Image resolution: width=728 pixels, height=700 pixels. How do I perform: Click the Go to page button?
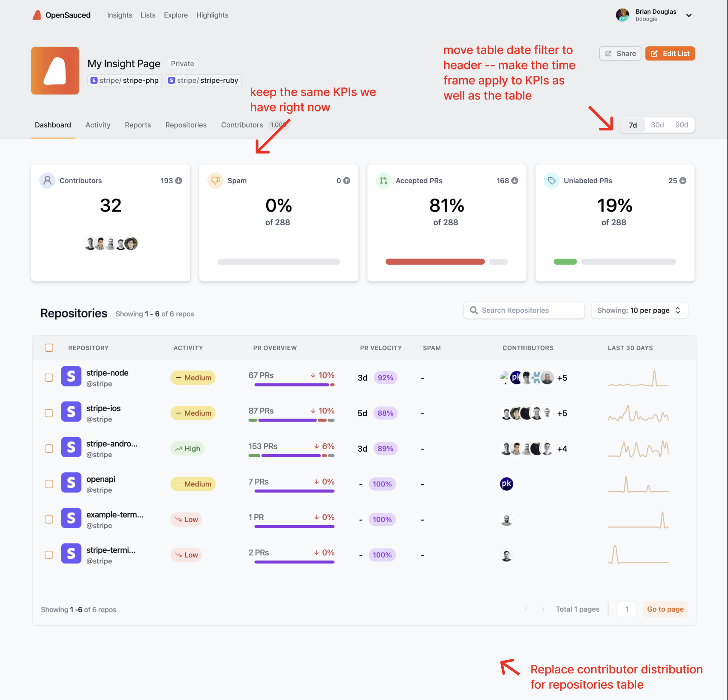point(665,609)
